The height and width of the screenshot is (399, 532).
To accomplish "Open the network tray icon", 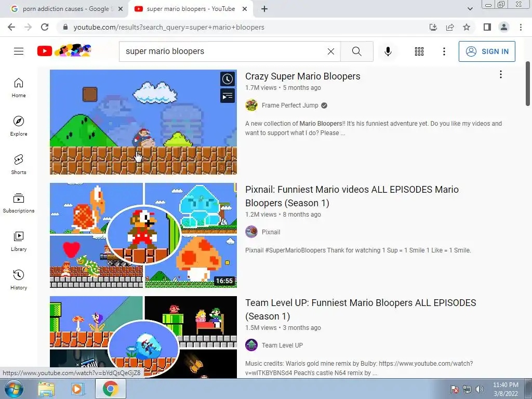I will click(467, 389).
